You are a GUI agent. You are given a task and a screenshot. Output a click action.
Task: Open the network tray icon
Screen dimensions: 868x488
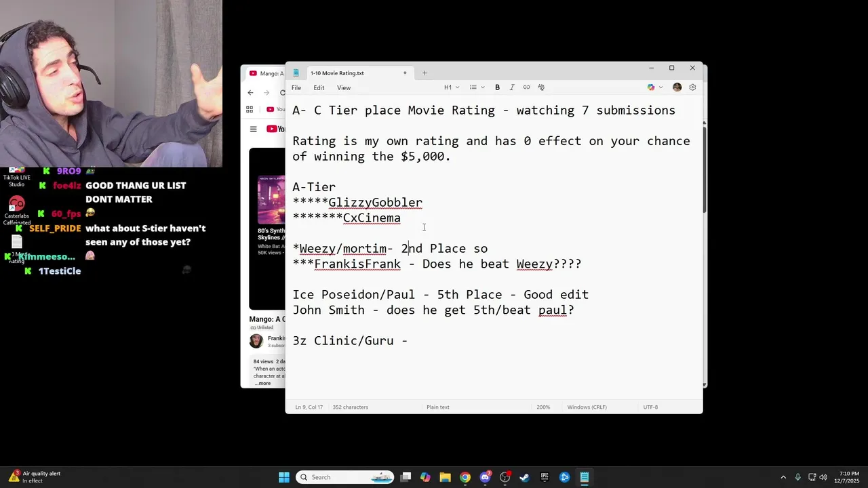812,477
